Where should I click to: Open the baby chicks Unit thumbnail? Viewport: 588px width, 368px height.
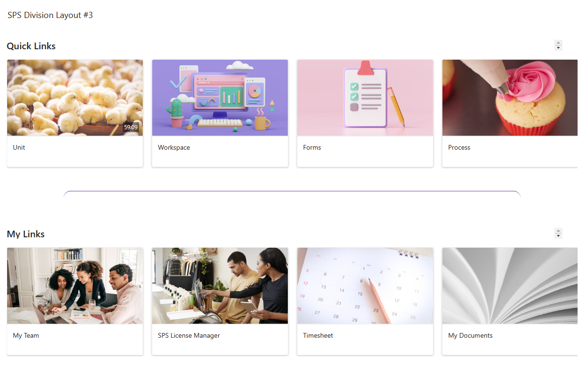[x=75, y=98]
